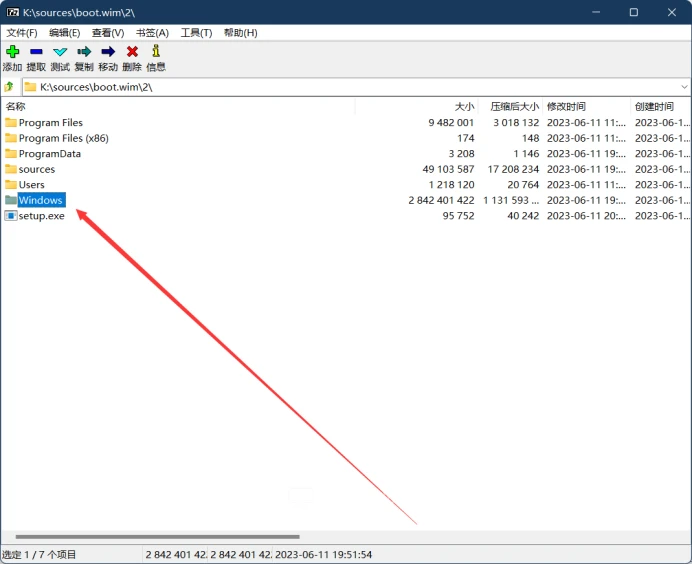The width and height of the screenshot is (692, 565).
Task: Select the setup.exe file name
Action: (41, 216)
